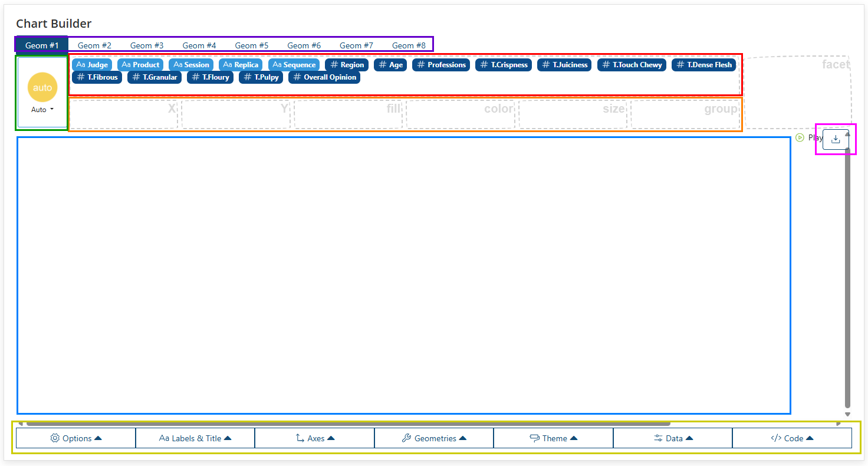
Task: Click the T.Dense Flesh variable badge
Action: pyautogui.click(x=703, y=65)
